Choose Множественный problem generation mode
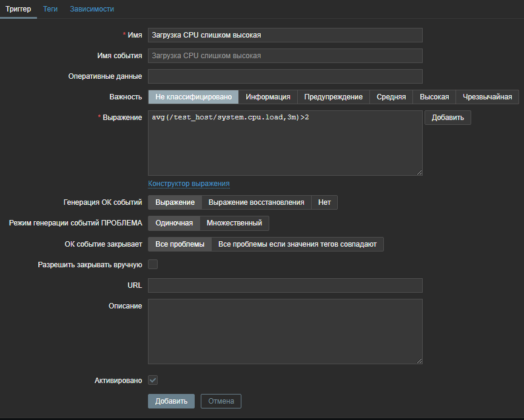Viewport: 524px width, 420px height. point(234,223)
